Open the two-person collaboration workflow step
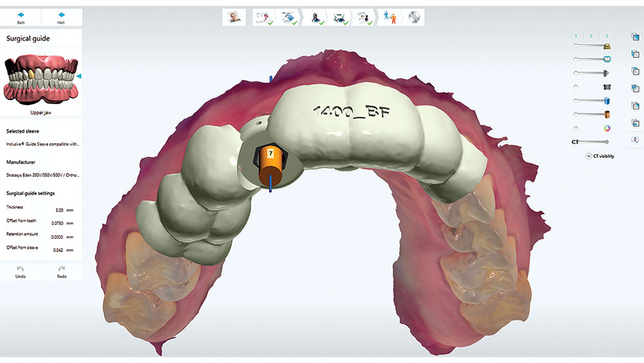Screen dimensions: 644x363 pos(390,17)
